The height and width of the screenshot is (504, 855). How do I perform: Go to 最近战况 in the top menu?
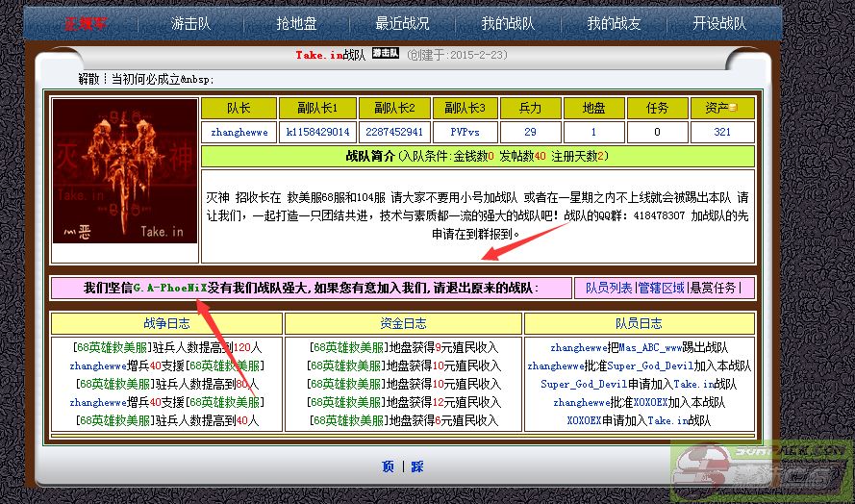[x=402, y=23]
